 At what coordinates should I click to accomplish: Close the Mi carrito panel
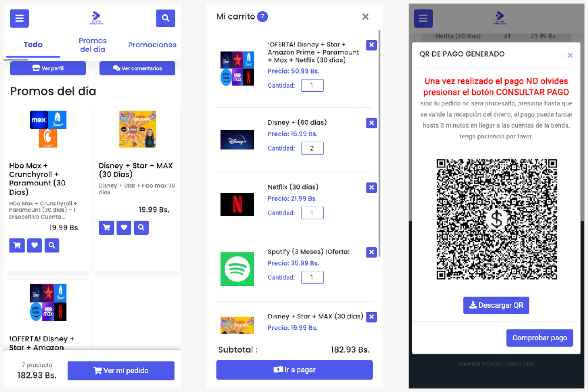coord(365,16)
